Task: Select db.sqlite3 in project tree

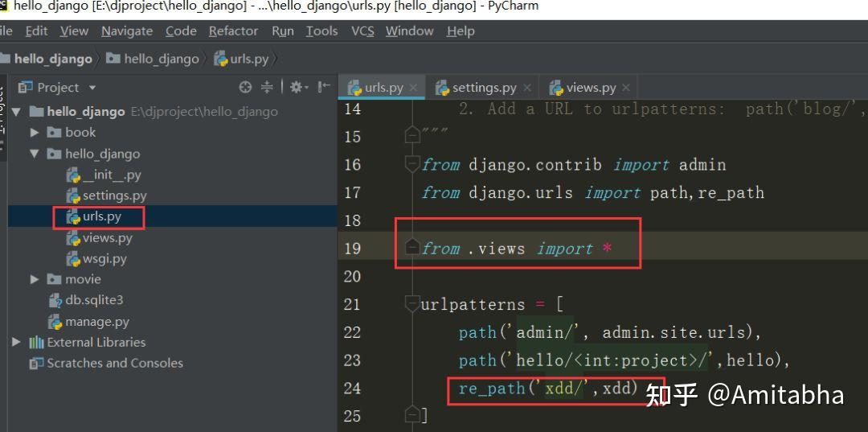Action: pos(94,300)
